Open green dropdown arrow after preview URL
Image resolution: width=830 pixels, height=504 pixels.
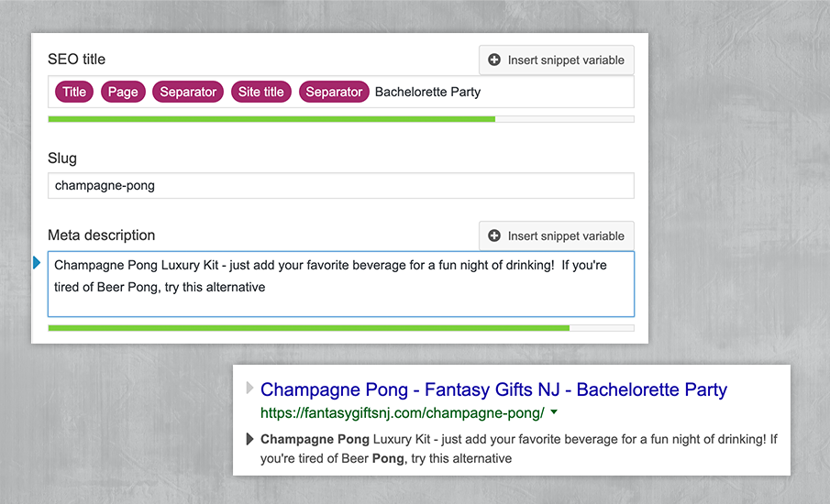554,412
